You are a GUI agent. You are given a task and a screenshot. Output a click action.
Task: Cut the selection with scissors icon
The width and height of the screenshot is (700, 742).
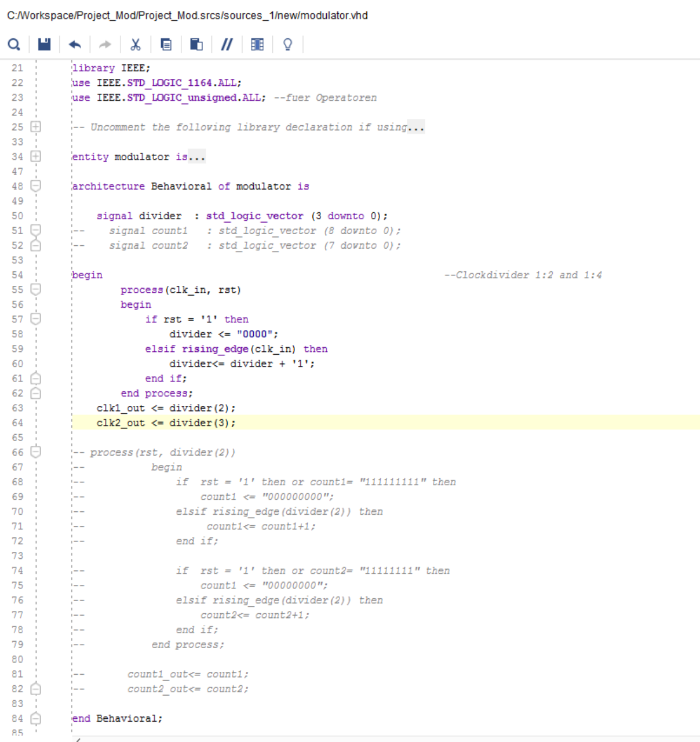pos(136,44)
